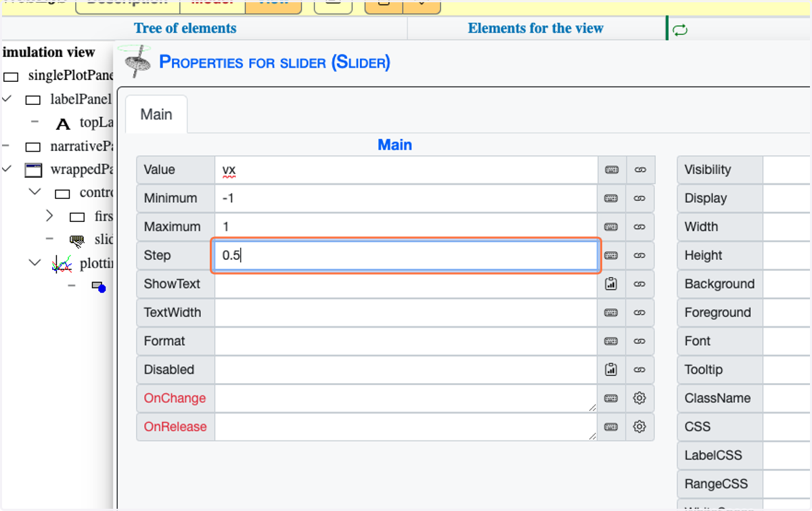812x511 pixels.
Task: Click the gear icon in the OnChange row
Action: [640, 398]
